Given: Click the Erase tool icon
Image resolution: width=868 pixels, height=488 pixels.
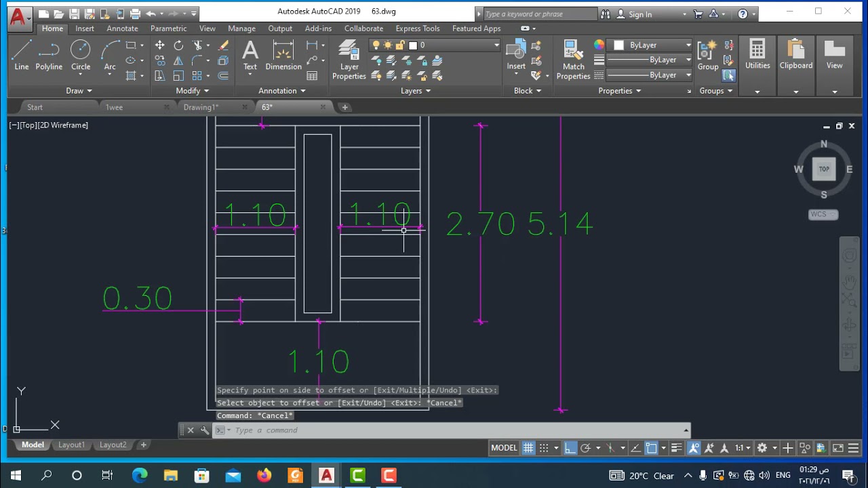Looking at the screenshot, I should pos(223,45).
